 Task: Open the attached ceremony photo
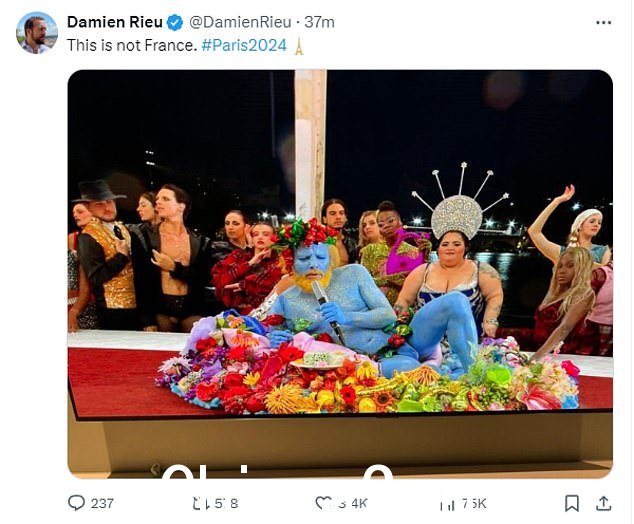tap(340, 274)
